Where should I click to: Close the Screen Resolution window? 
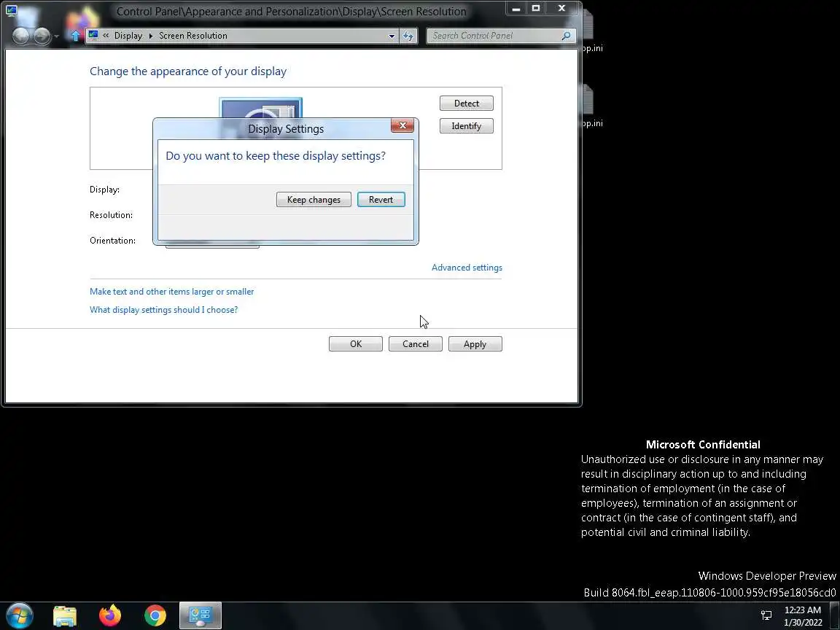561,8
